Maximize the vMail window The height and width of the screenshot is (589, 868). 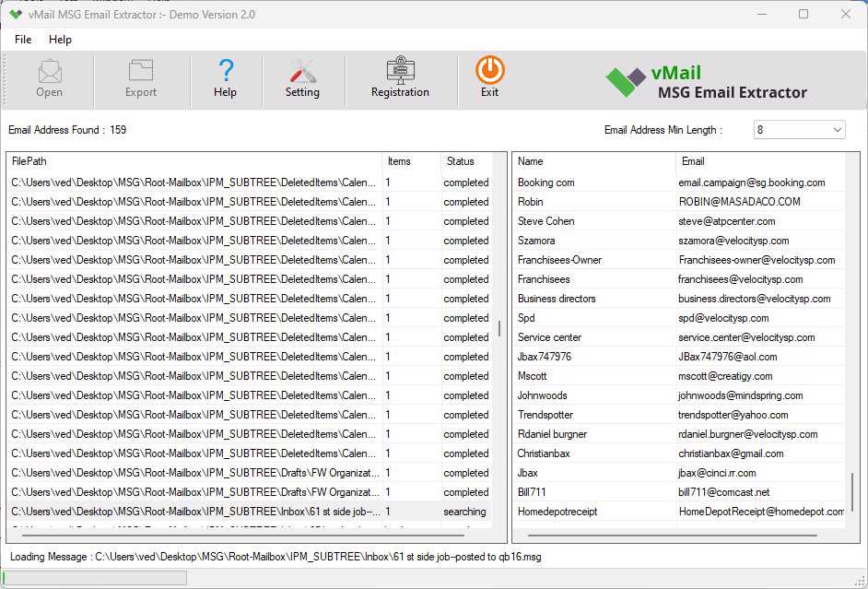click(x=803, y=15)
